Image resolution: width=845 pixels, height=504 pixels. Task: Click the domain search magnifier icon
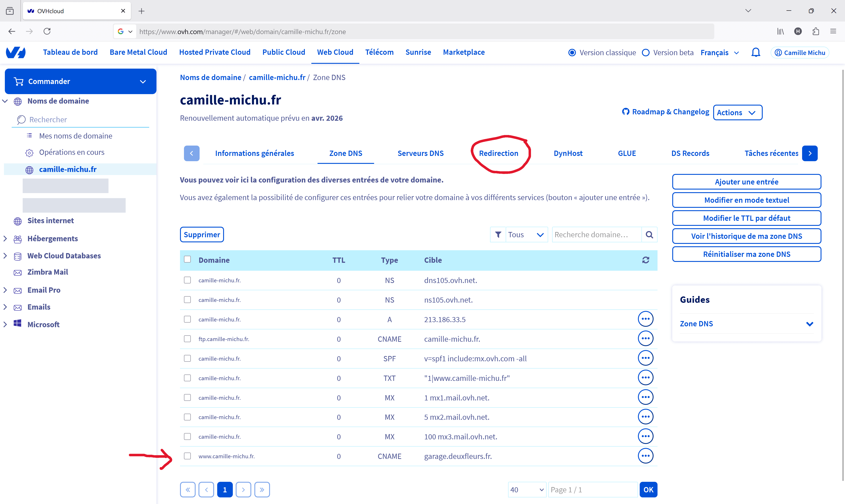click(x=649, y=235)
